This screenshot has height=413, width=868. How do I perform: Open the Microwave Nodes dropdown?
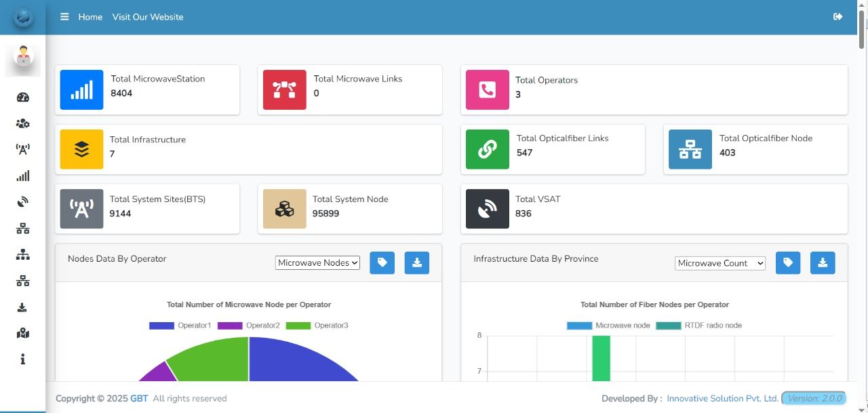317,263
